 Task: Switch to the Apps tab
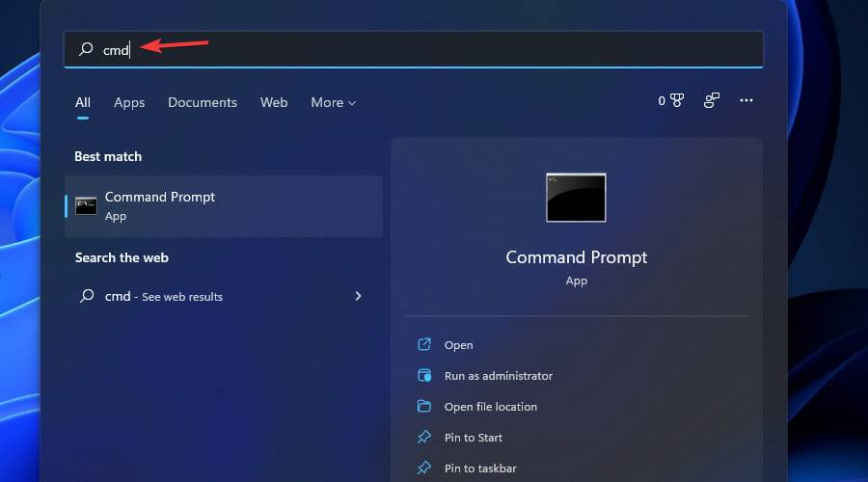129,102
